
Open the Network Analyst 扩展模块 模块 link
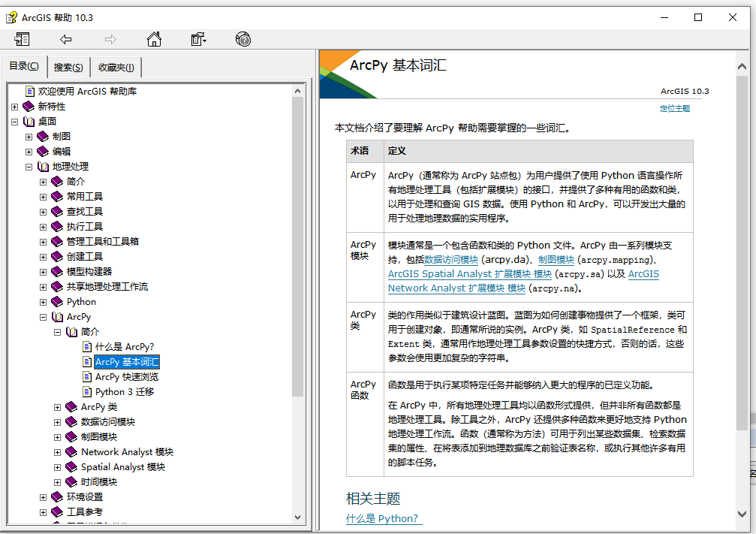pos(456,288)
